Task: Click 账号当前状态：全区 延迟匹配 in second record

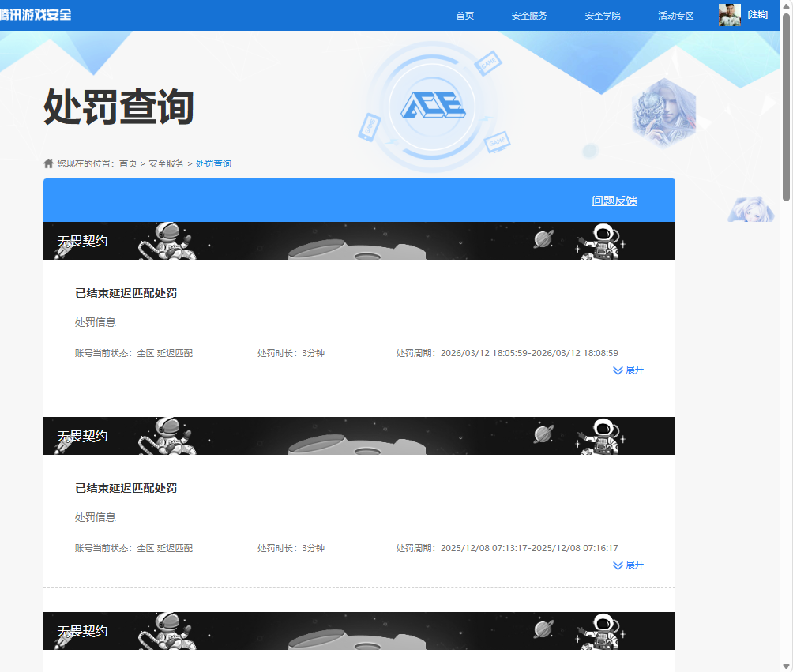Action: (134, 548)
